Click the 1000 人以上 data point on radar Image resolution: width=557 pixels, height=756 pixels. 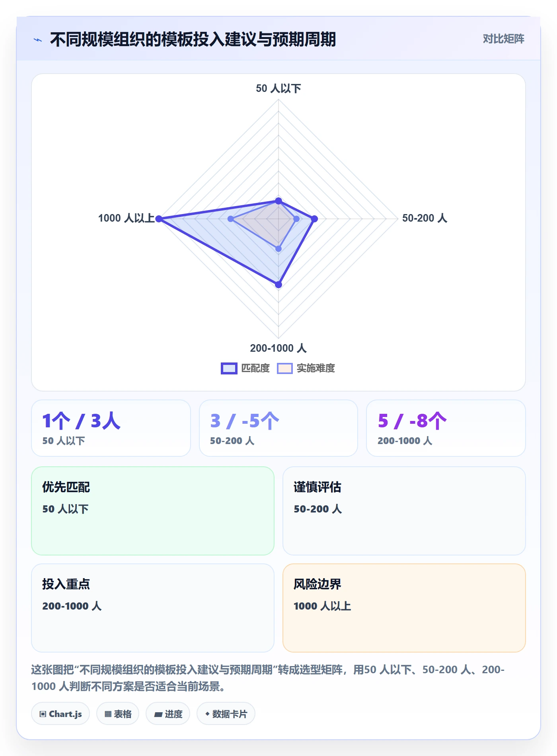(159, 219)
